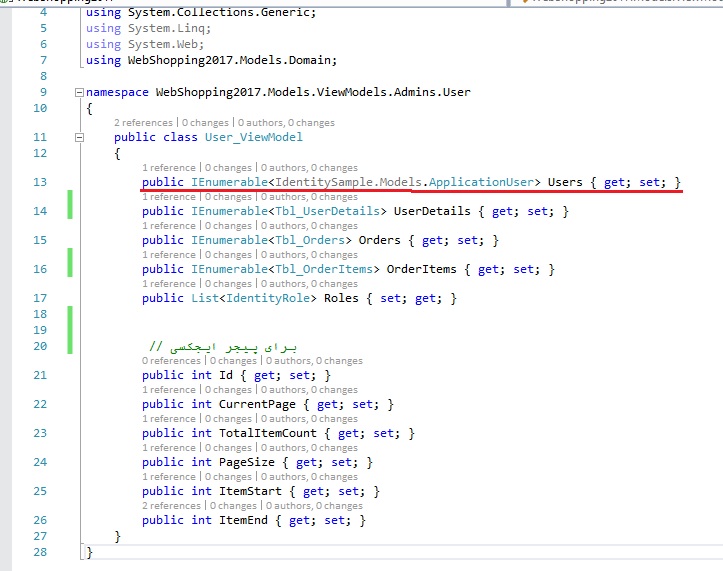723x571 pixels.
Task: Click the List type on Roles line
Action: (x=205, y=298)
